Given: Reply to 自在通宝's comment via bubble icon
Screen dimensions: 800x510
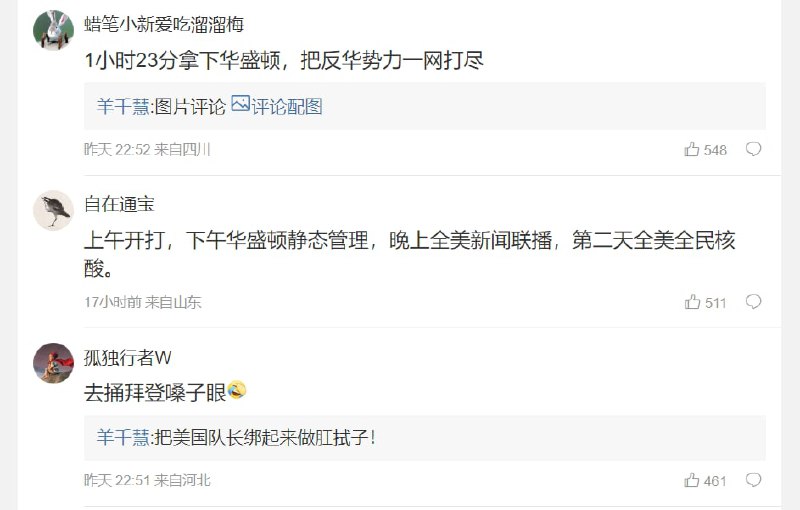Looking at the screenshot, I should click(754, 302).
